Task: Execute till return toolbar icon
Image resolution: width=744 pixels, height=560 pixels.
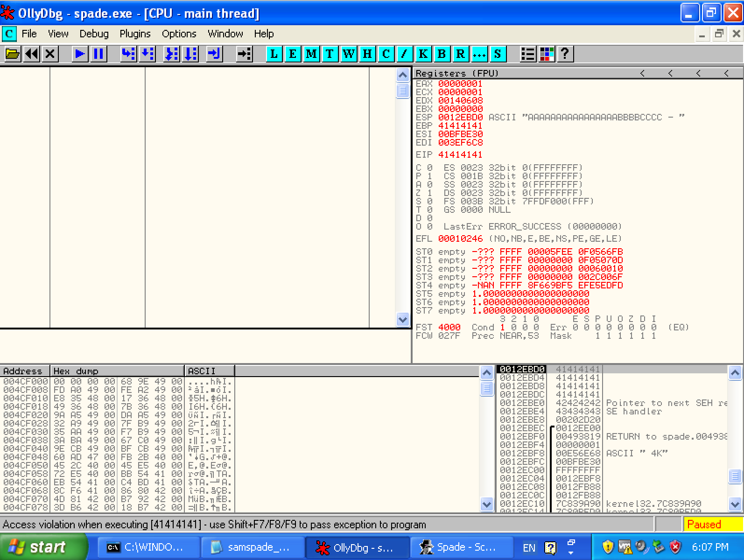Action: coord(214,54)
